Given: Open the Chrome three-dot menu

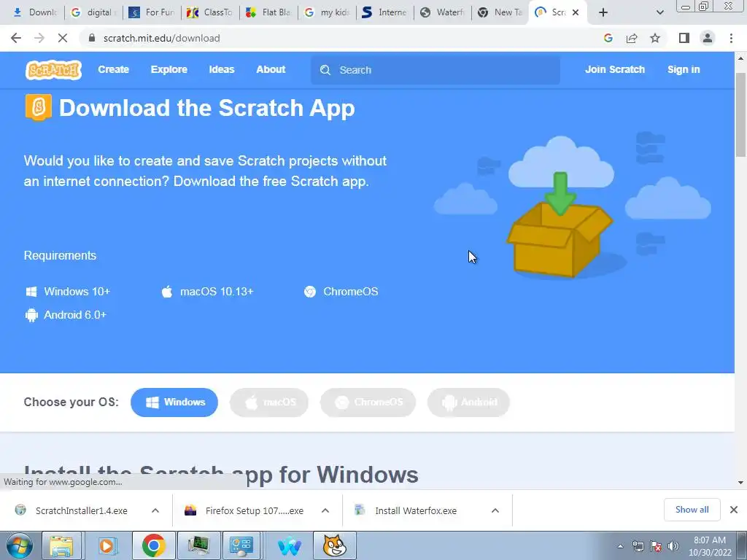Looking at the screenshot, I should tap(731, 38).
